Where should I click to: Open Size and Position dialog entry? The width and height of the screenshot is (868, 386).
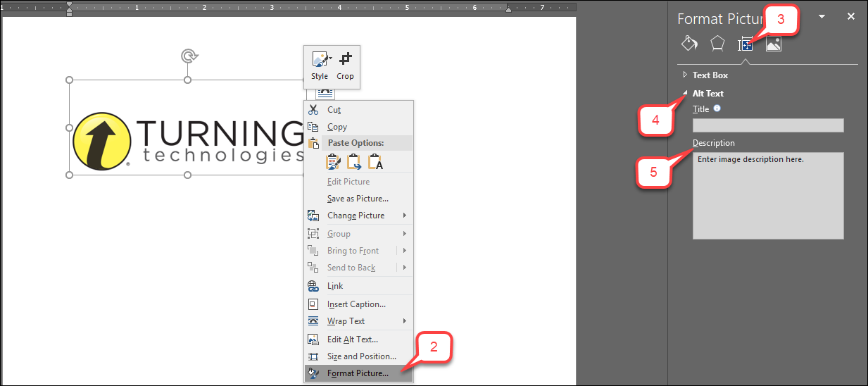[358, 356]
